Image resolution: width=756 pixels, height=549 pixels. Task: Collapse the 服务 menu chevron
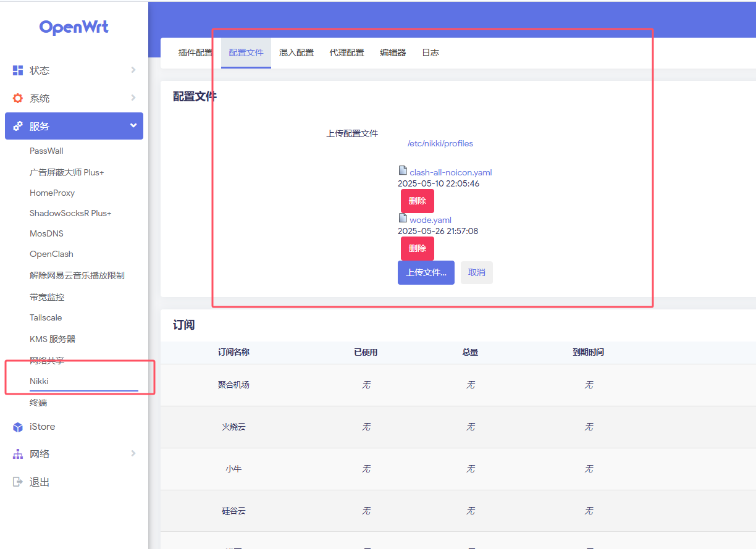(133, 125)
